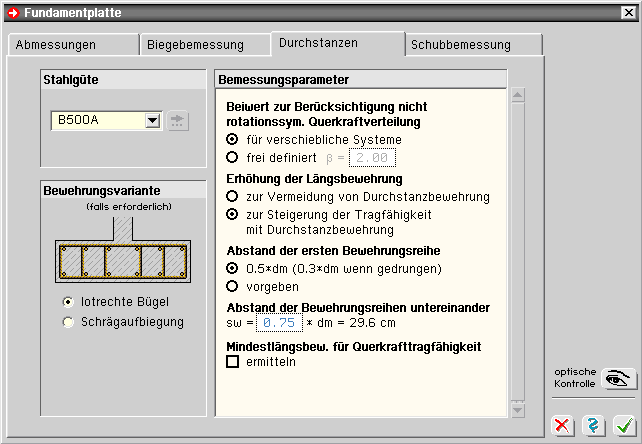Click the arrow icon next to B500A
This screenshot has height=444, width=642.
(178, 121)
